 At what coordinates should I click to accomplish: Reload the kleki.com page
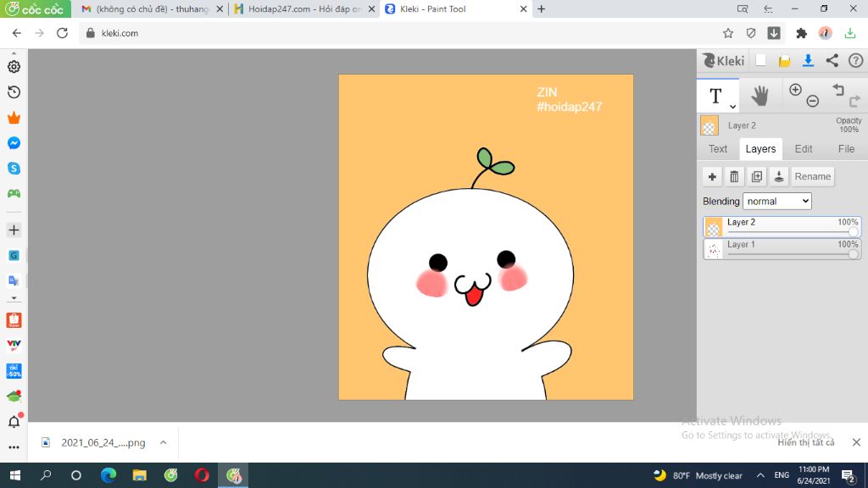coord(62,33)
